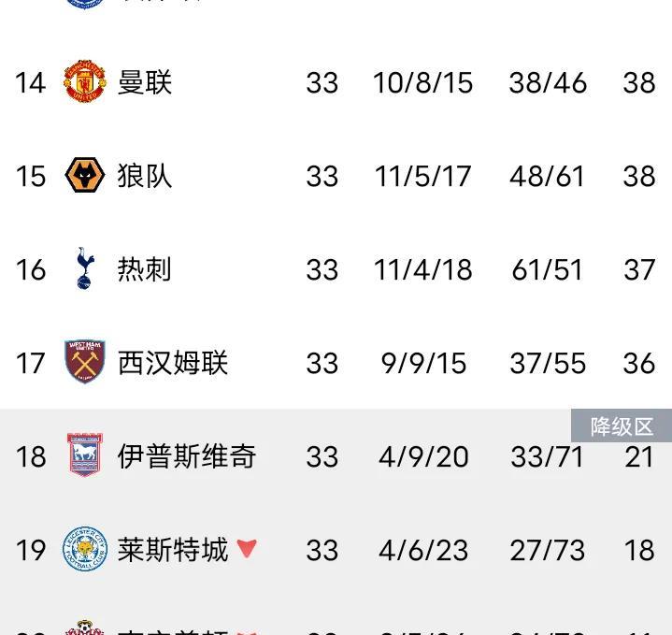The width and height of the screenshot is (672, 635).
Task: Tap the red down arrow beside 莱斯特城
Action: click(x=247, y=548)
